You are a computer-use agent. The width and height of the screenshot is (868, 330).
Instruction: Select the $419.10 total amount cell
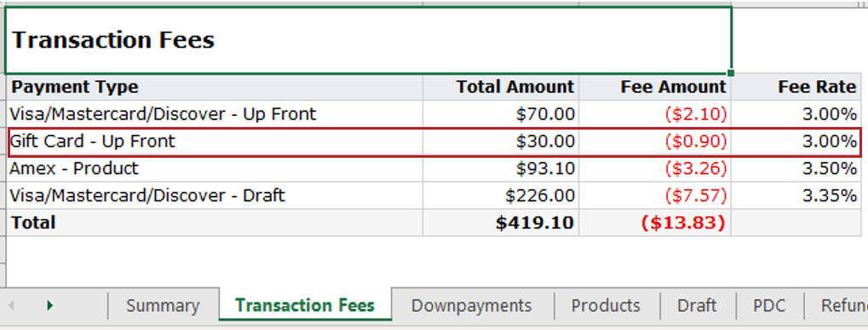501,223
